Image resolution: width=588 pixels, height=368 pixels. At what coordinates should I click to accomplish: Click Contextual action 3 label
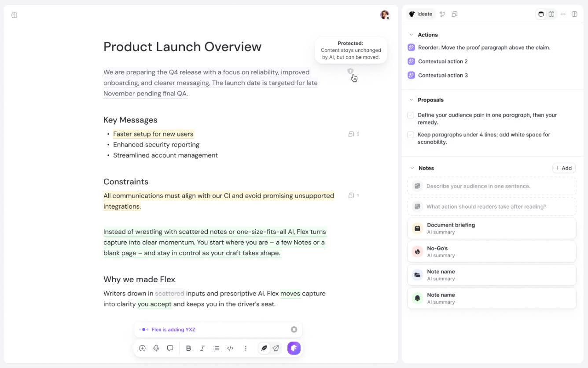tap(443, 75)
